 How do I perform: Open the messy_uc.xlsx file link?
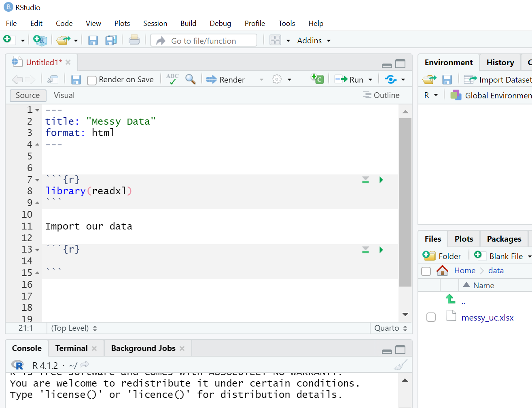[x=487, y=318]
